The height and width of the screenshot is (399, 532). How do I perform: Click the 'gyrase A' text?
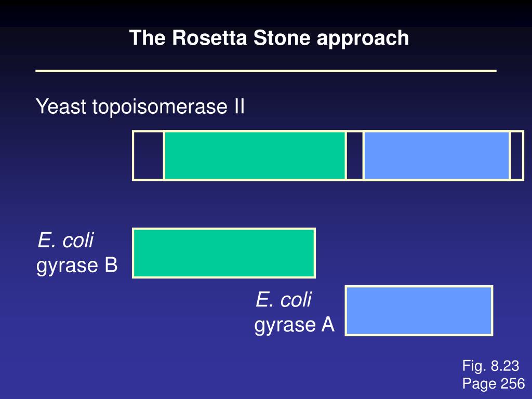tap(295, 325)
